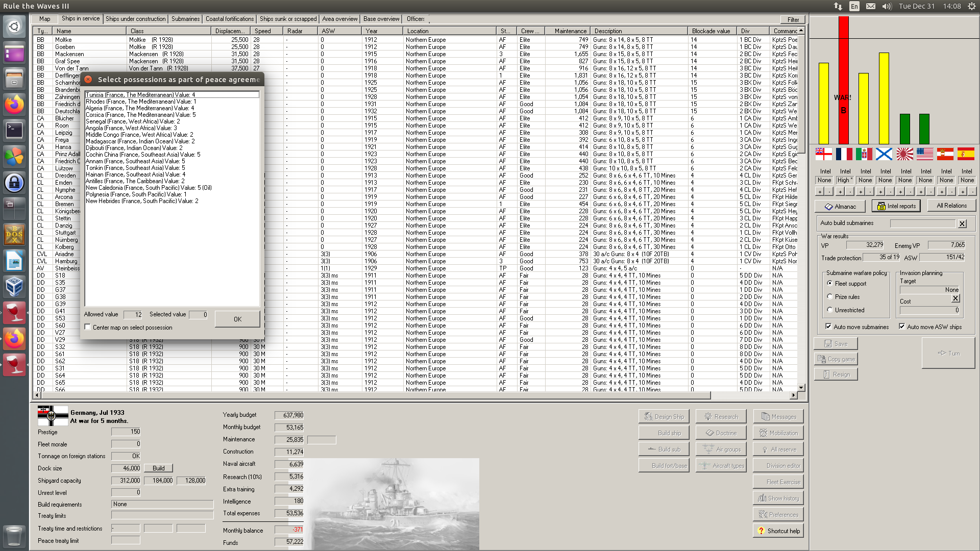
Task: Click OK in the possessions dialog
Action: tap(237, 319)
